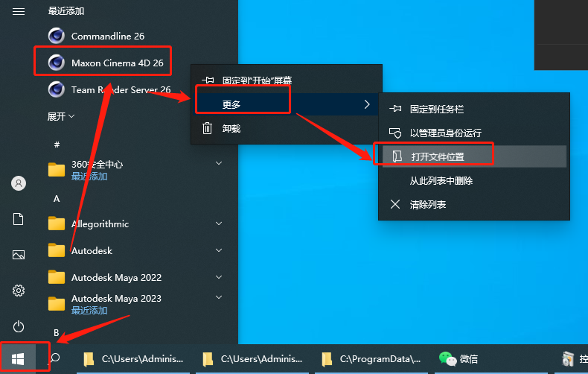588x374 pixels.
Task: Click the 最近添加 heading
Action: click(66, 11)
